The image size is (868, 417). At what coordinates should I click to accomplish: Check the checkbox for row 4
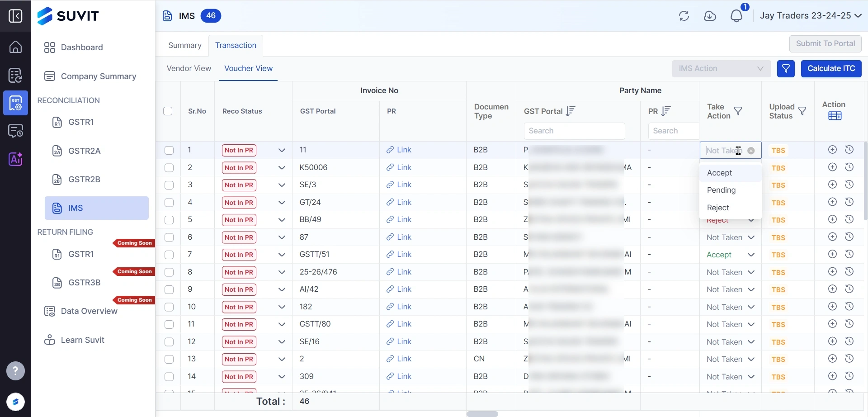(x=169, y=203)
